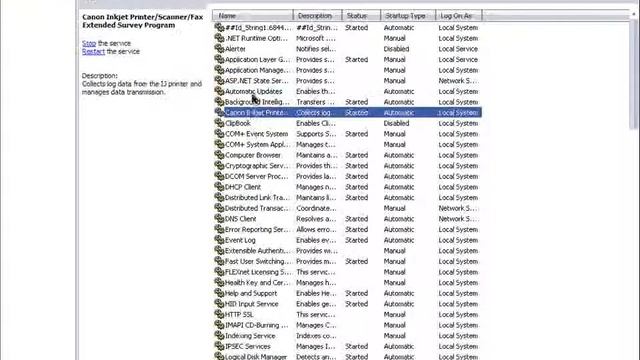The image size is (640, 360).
Task: Click the gear icon for .NET Runtime Optimization
Action: [x=219, y=38]
